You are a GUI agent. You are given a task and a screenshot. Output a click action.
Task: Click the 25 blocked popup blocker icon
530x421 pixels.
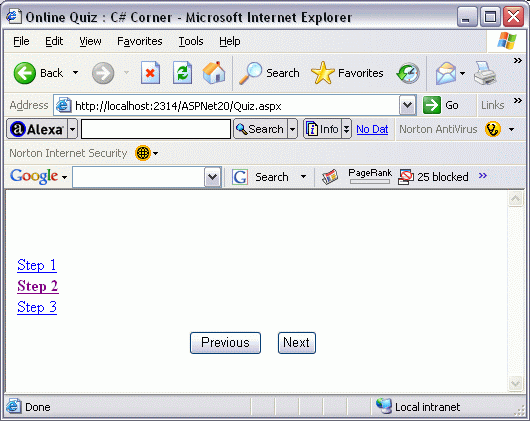pyautogui.click(x=406, y=177)
